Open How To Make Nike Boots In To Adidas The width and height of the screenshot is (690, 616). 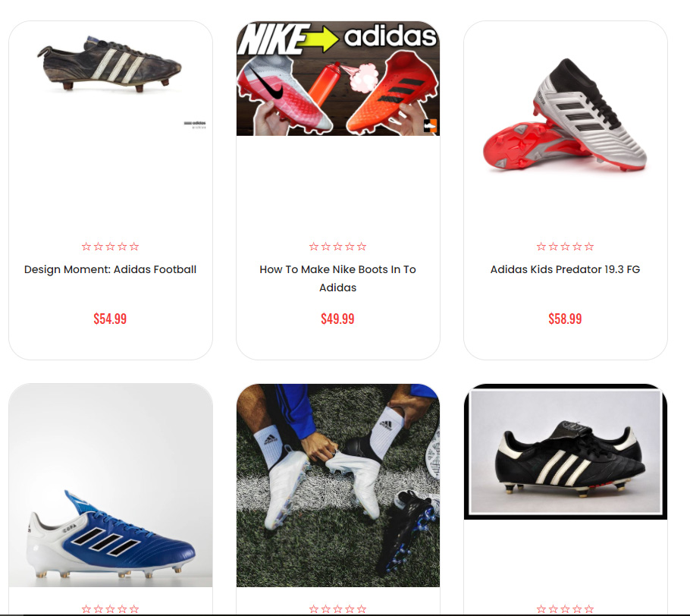click(x=337, y=278)
